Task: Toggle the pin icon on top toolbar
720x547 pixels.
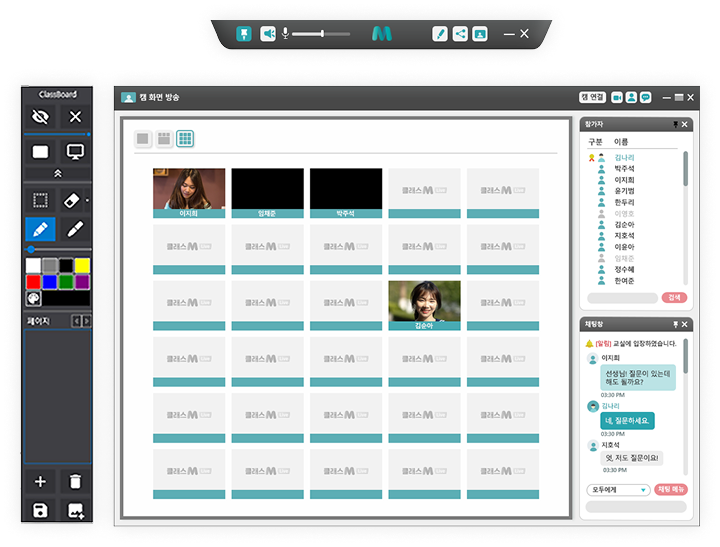Action: coord(243,34)
